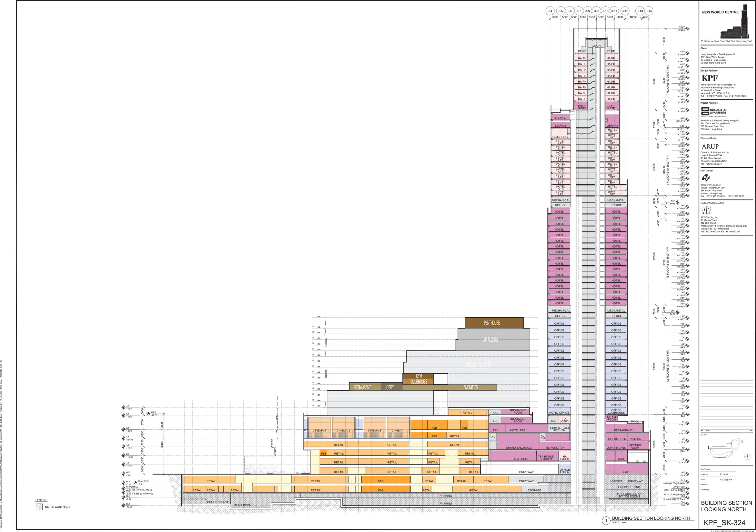Click the KPF_SK-324 sheet number
The image size is (756, 532).
click(x=724, y=523)
